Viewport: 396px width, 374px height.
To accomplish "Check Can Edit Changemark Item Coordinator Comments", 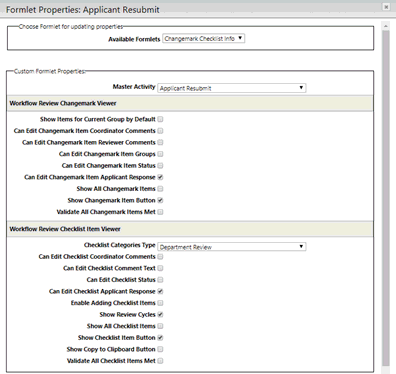I will point(160,131).
